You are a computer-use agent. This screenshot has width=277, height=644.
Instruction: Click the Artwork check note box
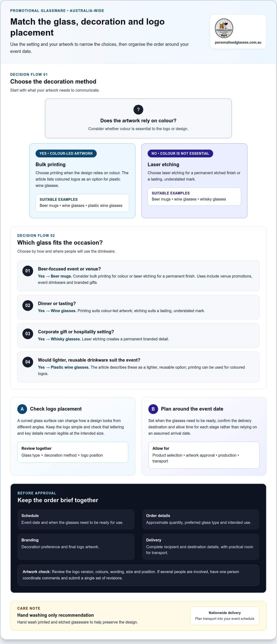coord(138,575)
